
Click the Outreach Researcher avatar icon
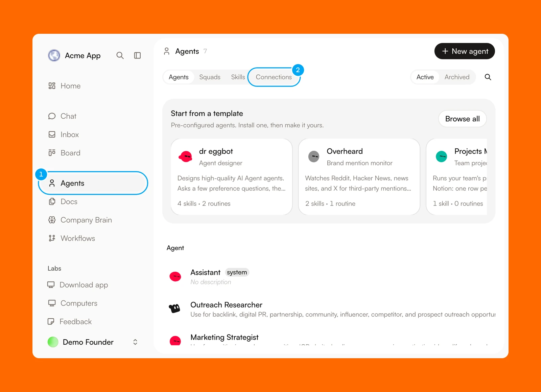tap(174, 308)
